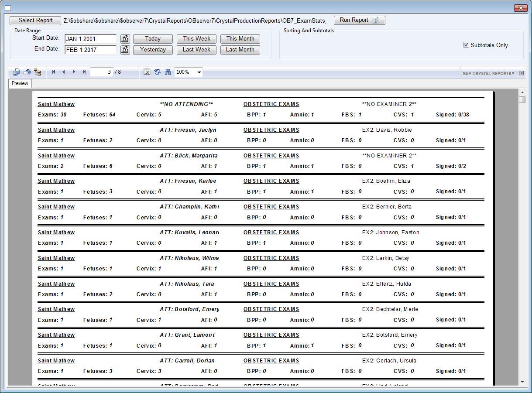This screenshot has width=532, height=393.
Task: Click Fetuses: 64 value
Action: coord(99,115)
